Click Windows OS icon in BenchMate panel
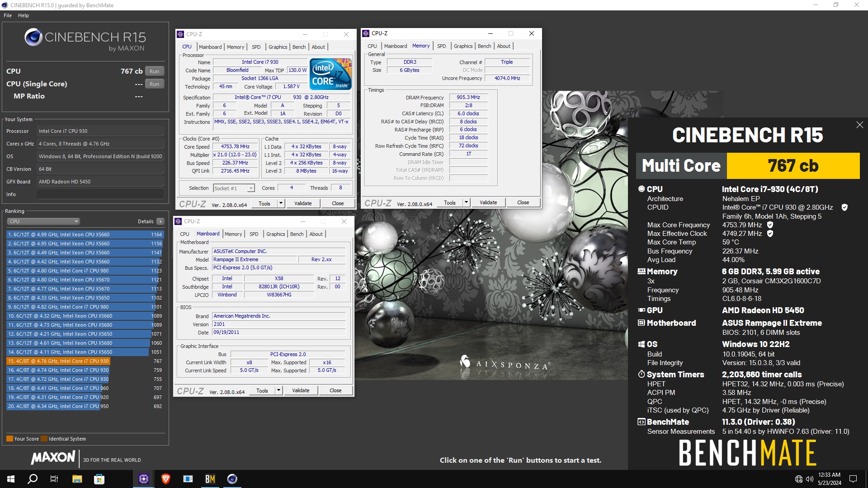The width and height of the screenshot is (868, 488). [x=641, y=344]
